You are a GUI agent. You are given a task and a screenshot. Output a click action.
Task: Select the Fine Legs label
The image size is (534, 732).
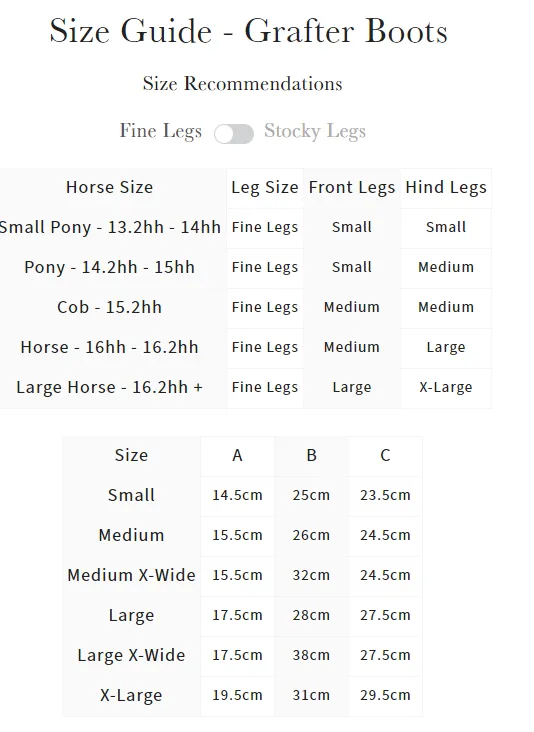click(x=161, y=131)
